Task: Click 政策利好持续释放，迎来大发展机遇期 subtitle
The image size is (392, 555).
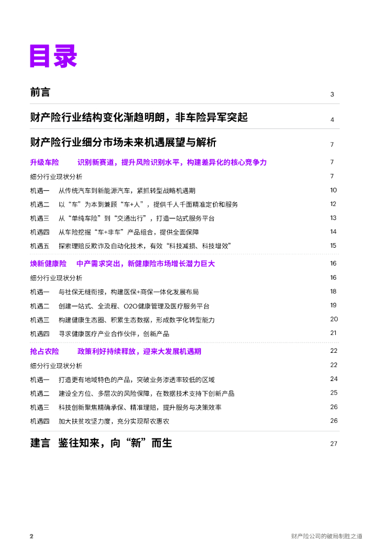Action: point(139,351)
